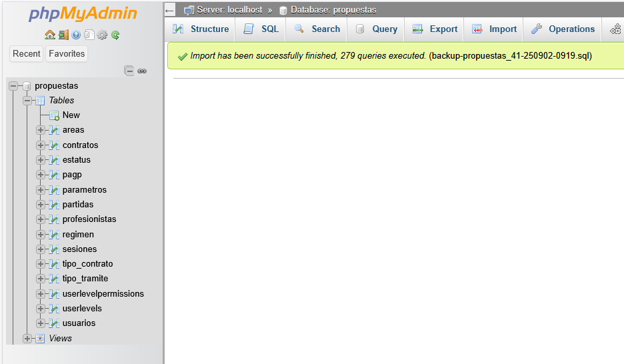
Task: Click the Collapse all tree icon
Action: click(x=129, y=71)
